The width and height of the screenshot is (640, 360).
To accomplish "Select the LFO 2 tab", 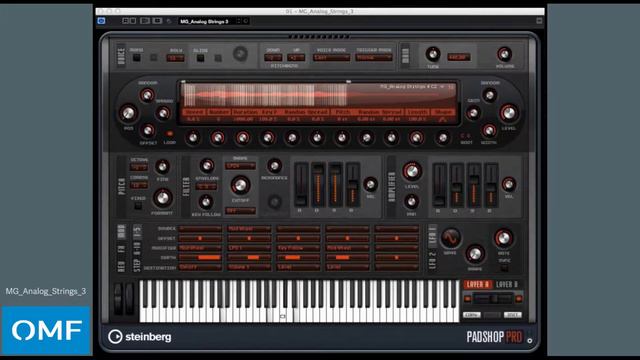I will pos(433,260).
